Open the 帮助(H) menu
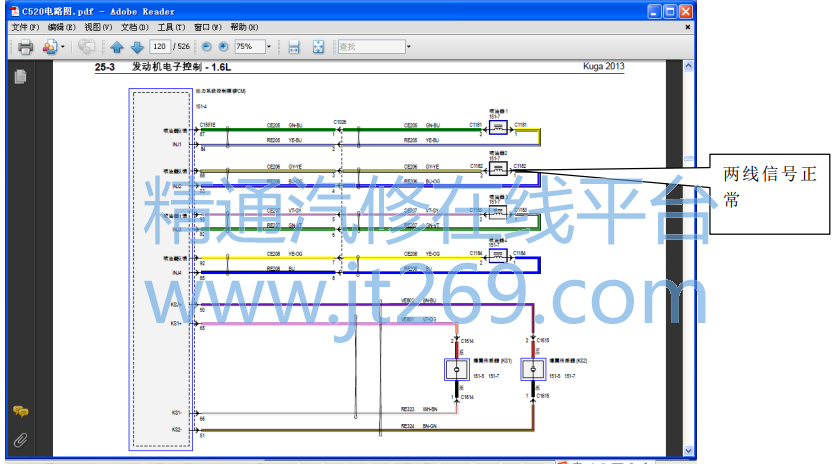Image resolution: width=834 pixels, height=464 pixels. click(244, 27)
